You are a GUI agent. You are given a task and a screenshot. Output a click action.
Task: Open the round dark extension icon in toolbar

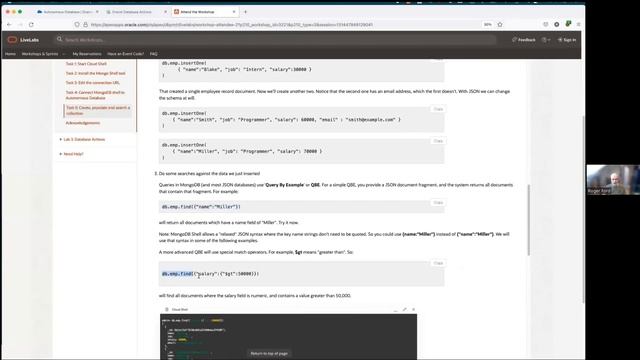point(557,24)
